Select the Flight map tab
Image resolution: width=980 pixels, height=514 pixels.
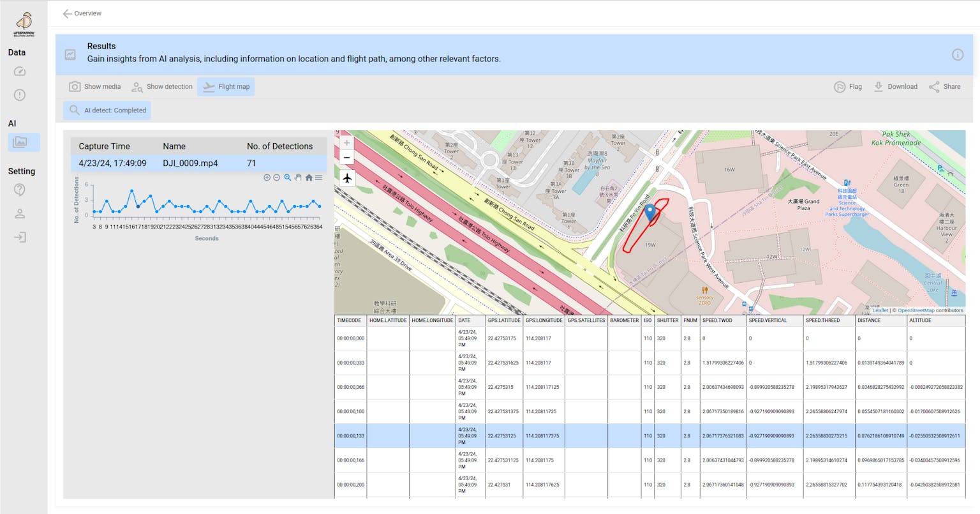[226, 87]
